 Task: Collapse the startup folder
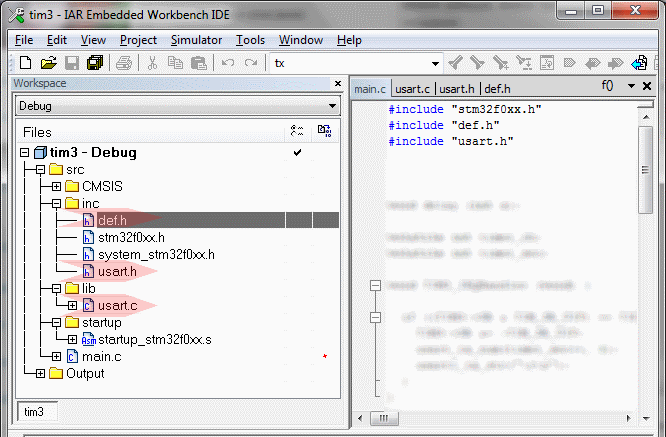click(56, 323)
